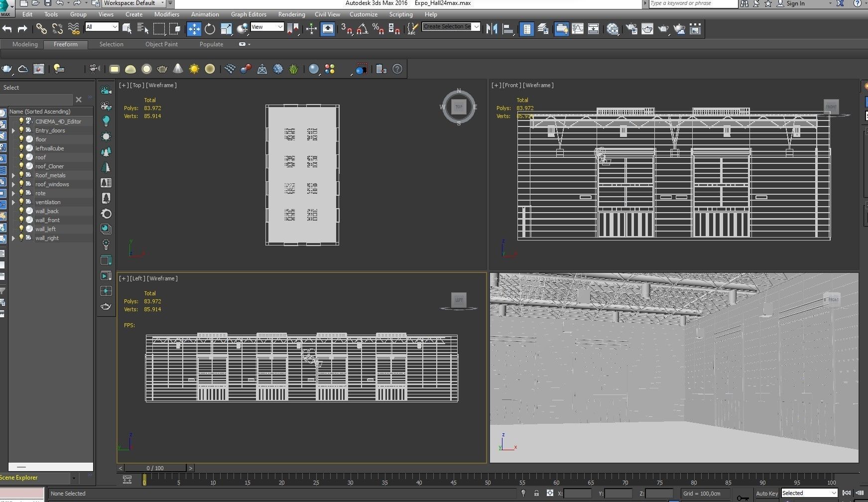The width and height of the screenshot is (868, 502).
Task: Click the Redo arrow in main toolbar
Action: tap(22, 29)
